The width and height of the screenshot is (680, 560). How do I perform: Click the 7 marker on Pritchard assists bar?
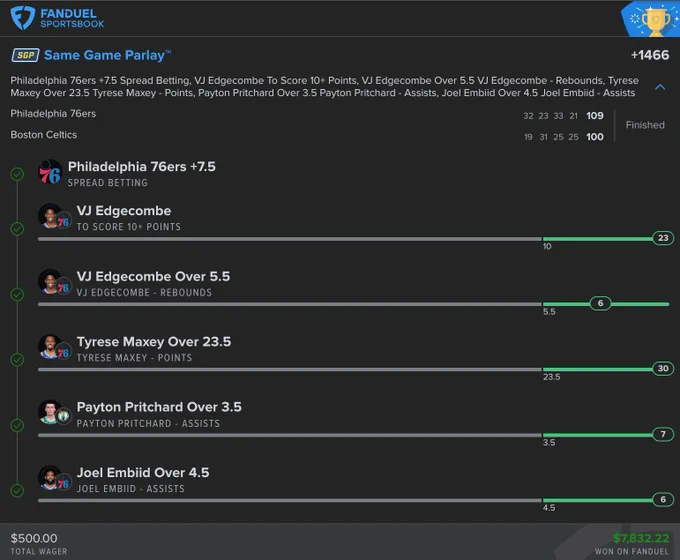pos(663,434)
